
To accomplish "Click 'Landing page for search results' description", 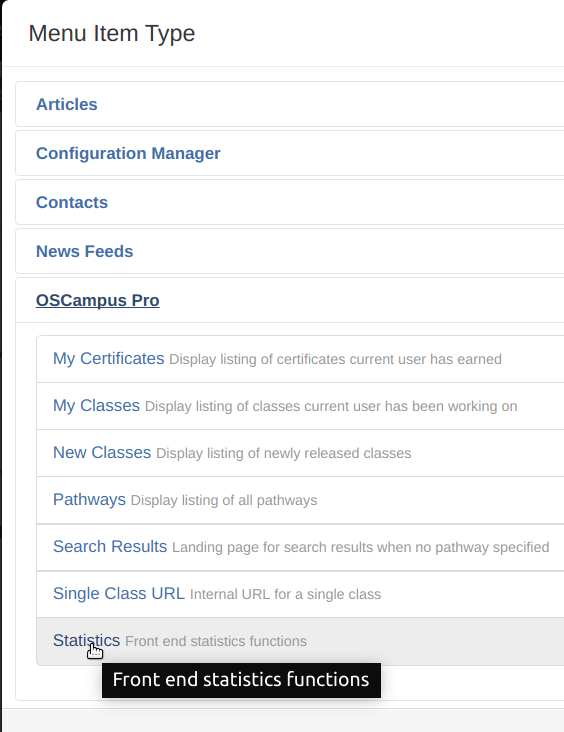I will (x=360, y=547).
